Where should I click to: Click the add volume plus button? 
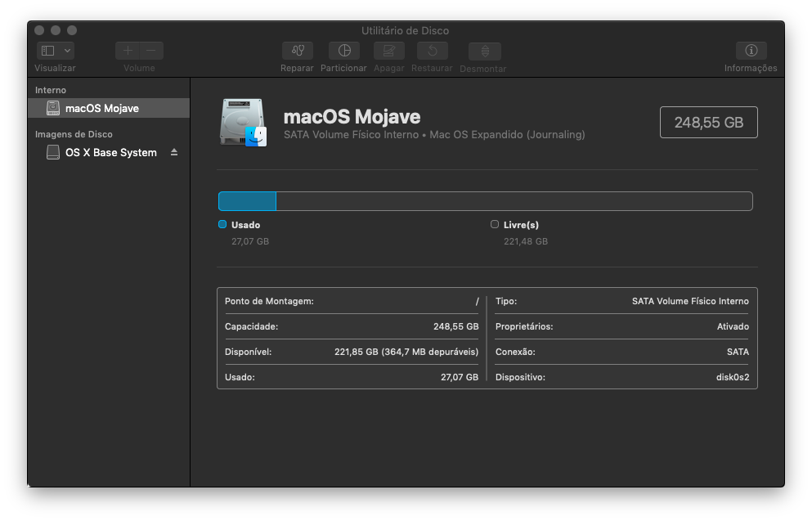coord(128,51)
